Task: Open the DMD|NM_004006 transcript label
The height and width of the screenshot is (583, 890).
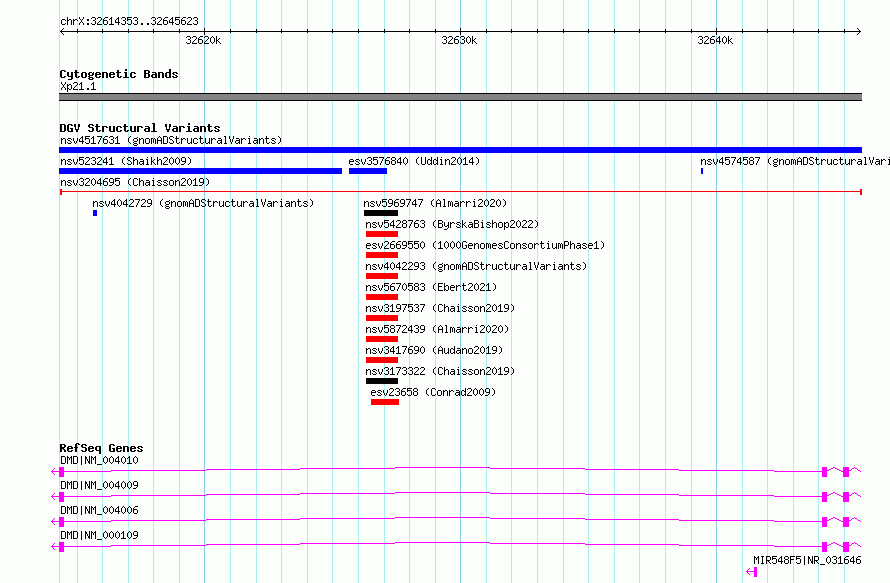Action: pos(99,510)
